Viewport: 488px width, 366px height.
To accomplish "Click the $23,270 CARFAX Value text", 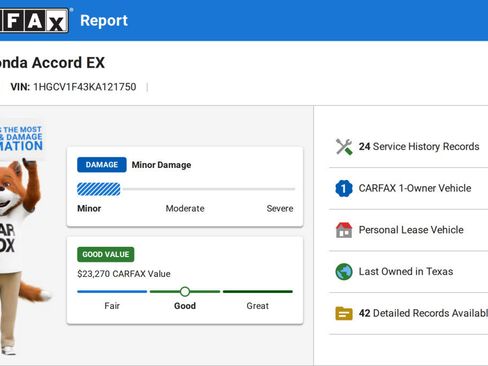I will click(x=124, y=274).
